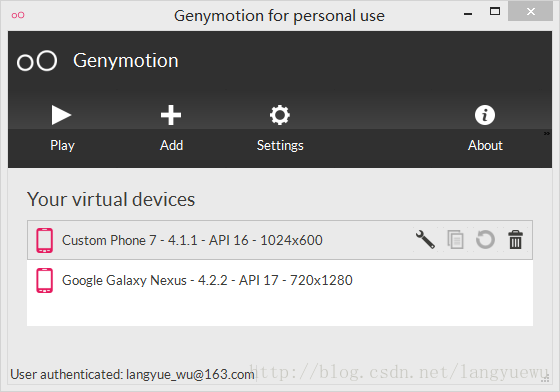
Task: Open device configuration with wrench icon
Action: click(x=425, y=239)
